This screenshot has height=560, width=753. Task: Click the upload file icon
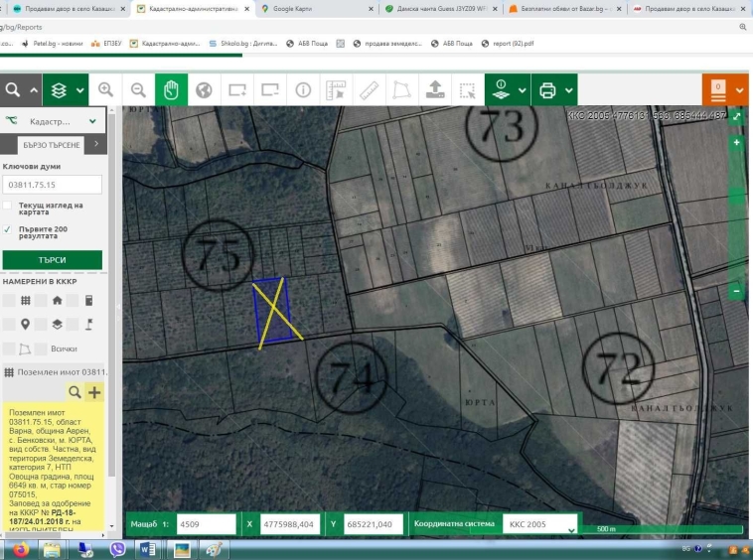pyautogui.click(x=434, y=90)
